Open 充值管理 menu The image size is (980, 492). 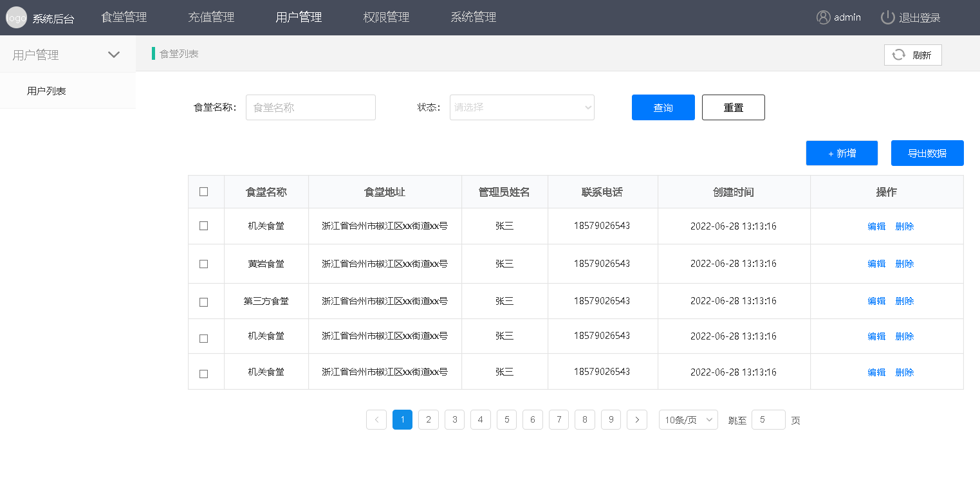tap(211, 17)
